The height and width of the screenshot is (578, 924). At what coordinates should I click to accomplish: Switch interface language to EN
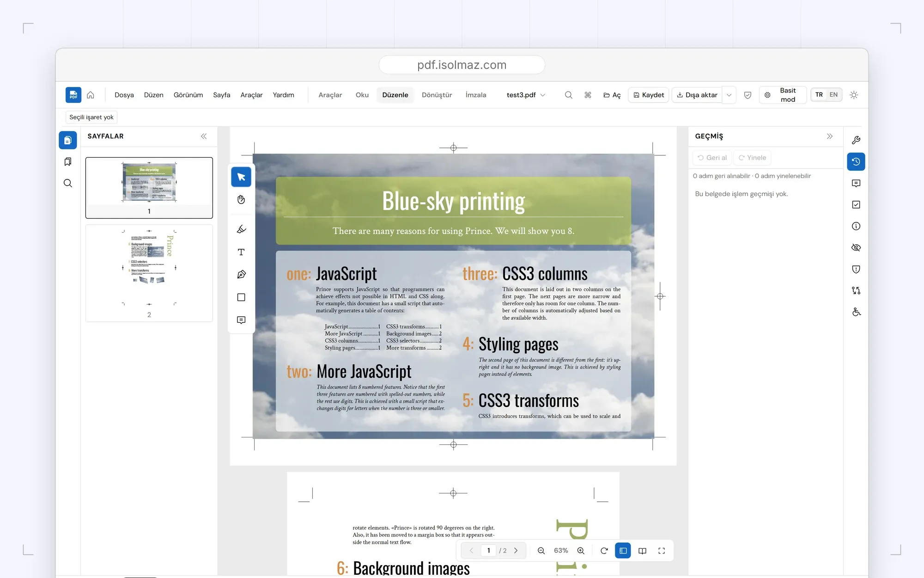click(x=833, y=95)
